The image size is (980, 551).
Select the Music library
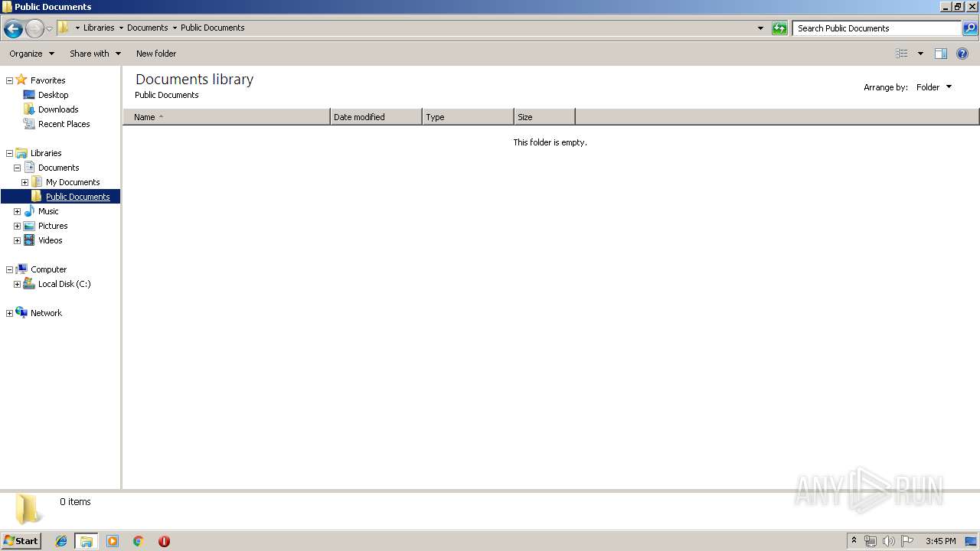tap(48, 211)
